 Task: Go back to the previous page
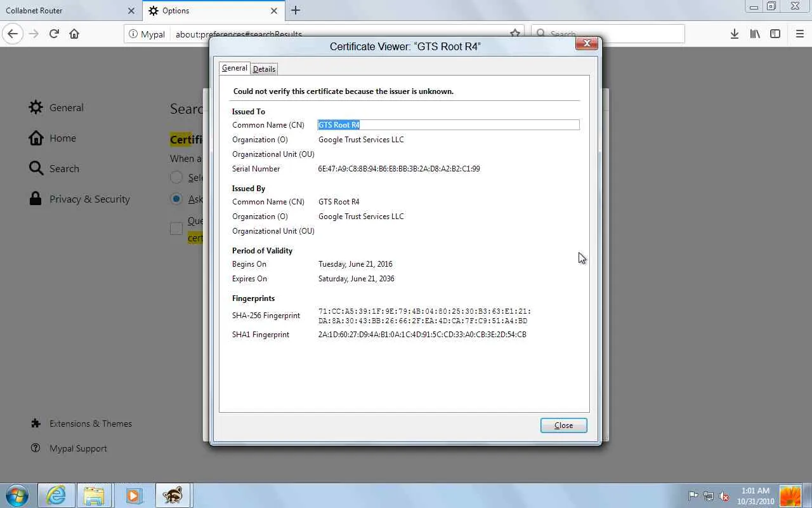point(13,34)
